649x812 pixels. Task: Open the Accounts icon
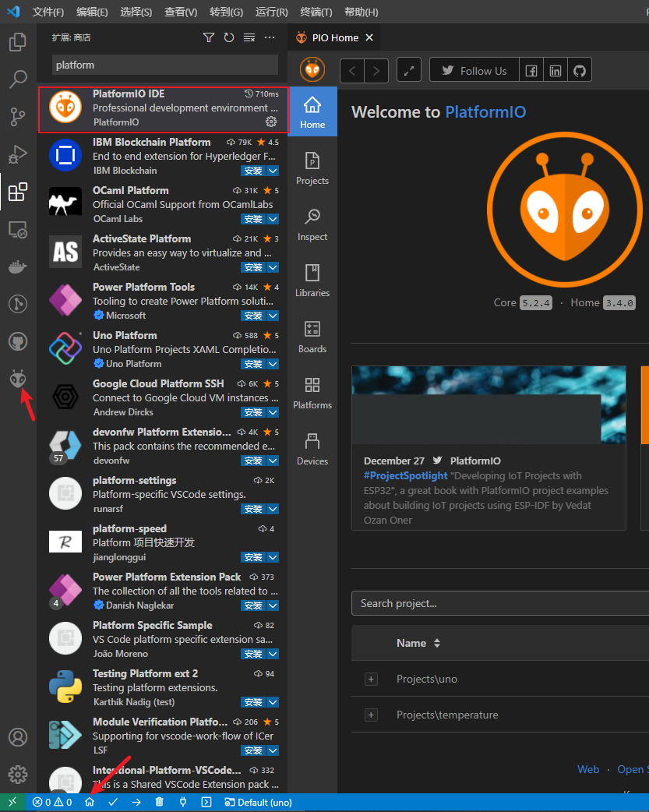coord(18,737)
